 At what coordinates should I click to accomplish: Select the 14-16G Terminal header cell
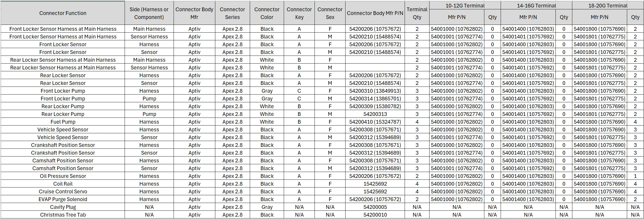[x=536, y=6]
